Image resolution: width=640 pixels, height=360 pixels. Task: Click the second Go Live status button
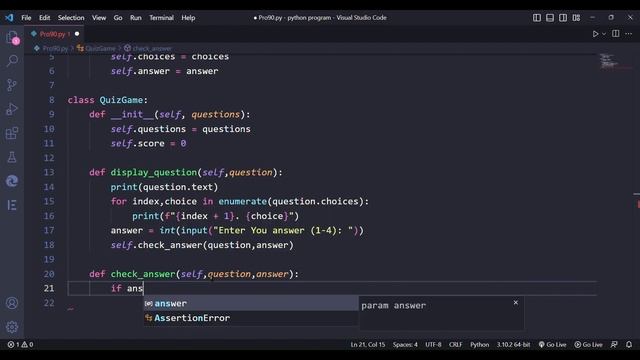point(588,344)
